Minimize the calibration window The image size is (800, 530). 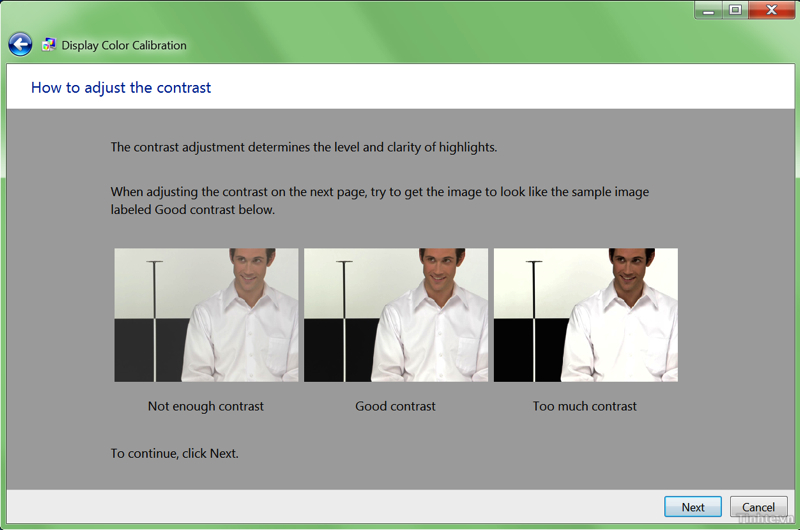[709, 10]
